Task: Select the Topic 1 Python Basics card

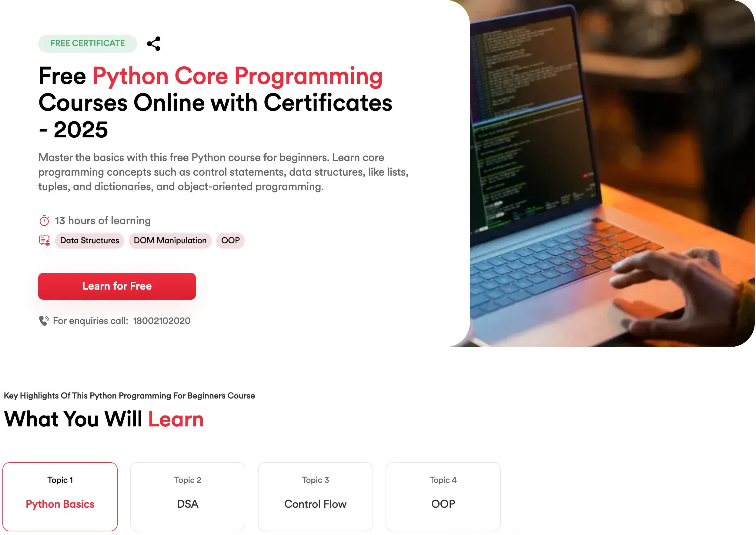Action: (x=60, y=496)
